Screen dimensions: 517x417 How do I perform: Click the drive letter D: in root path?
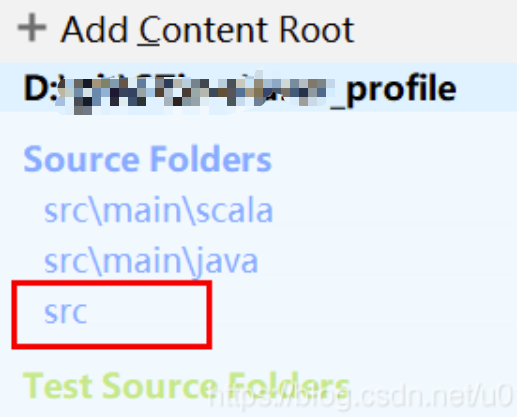40,89
